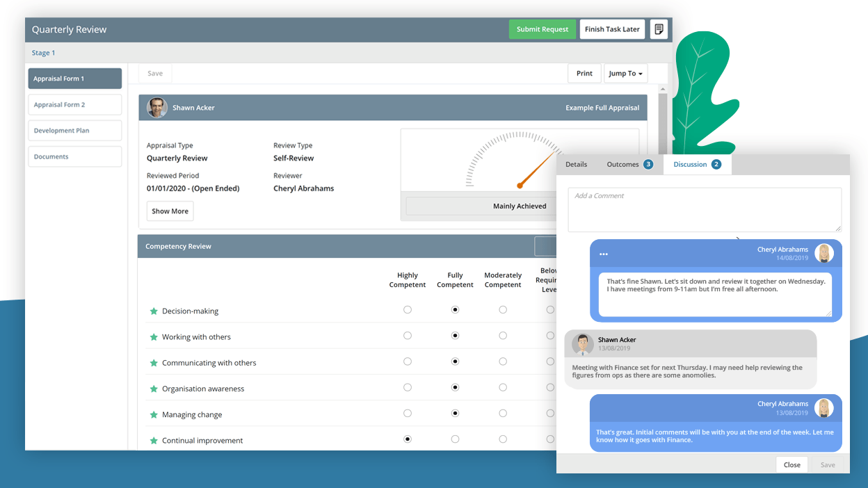Click Cheryl Abrahams' avatar on top comment
Viewport: 868px width, 488px height.
[824, 254]
